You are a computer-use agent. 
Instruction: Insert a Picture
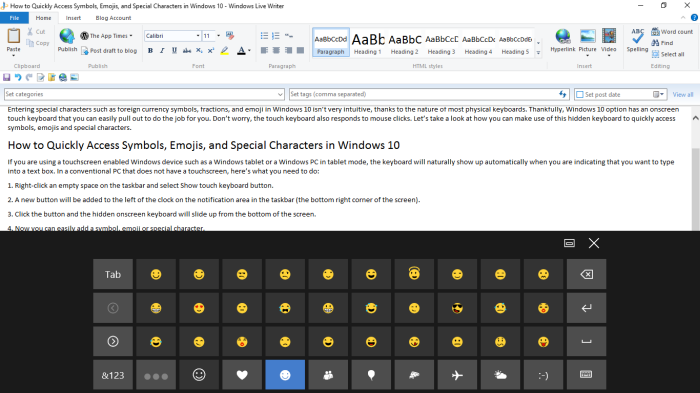click(588, 42)
